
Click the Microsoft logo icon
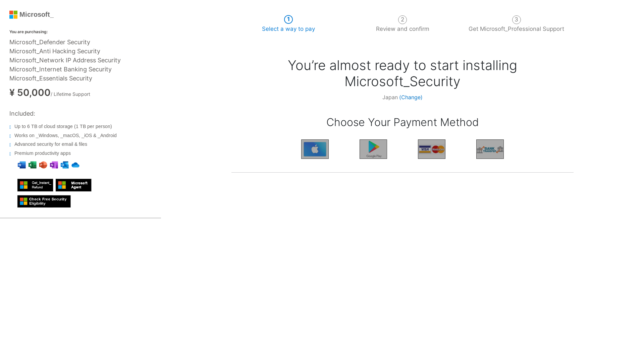(13, 15)
